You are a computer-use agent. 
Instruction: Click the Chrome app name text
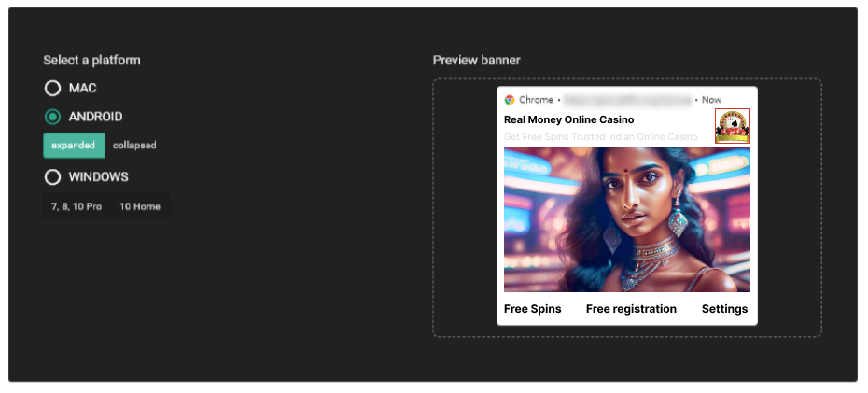[536, 100]
